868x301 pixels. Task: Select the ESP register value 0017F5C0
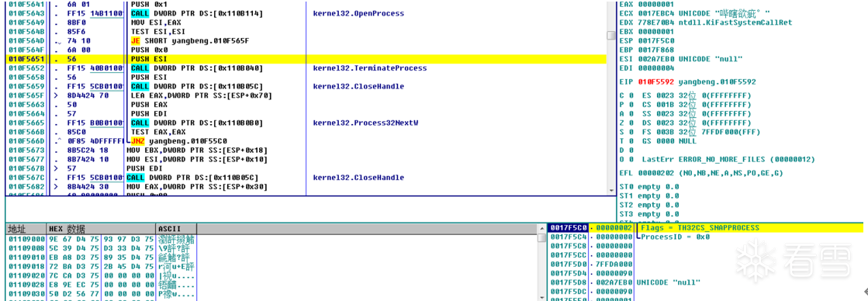click(x=655, y=40)
